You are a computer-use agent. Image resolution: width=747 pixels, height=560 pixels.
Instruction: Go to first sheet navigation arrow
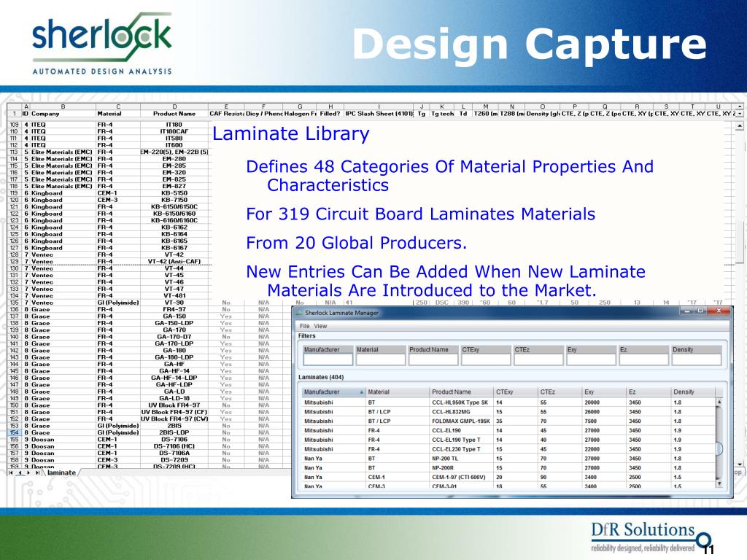point(10,472)
